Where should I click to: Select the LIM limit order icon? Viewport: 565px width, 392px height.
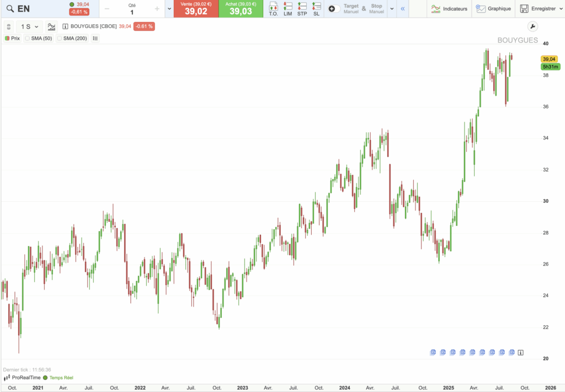click(x=287, y=9)
